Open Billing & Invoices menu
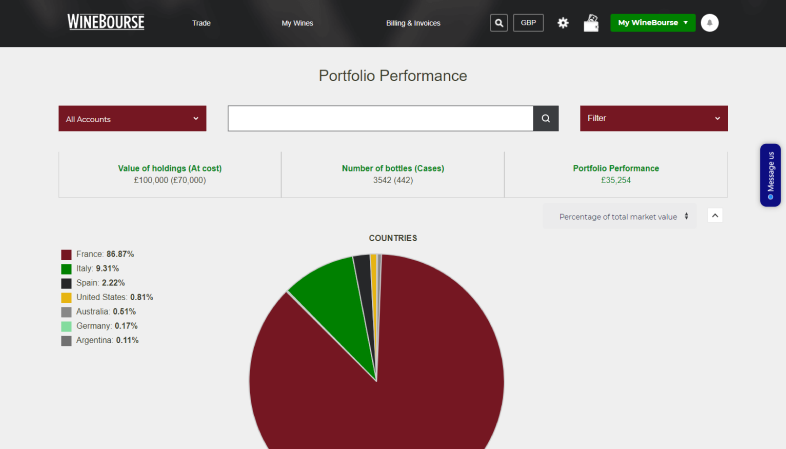This screenshot has height=449, width=786. pyautogui.click(x=413, y=23)
